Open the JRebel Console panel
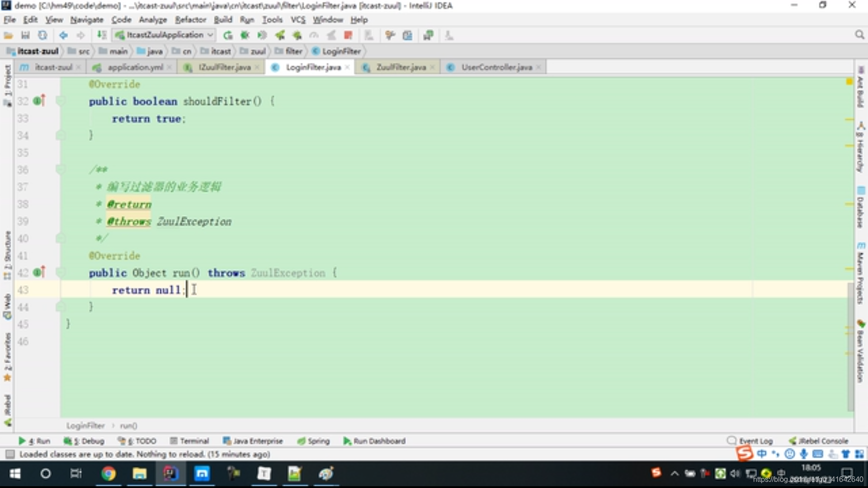868x488 pixels. tap(819, 441)
